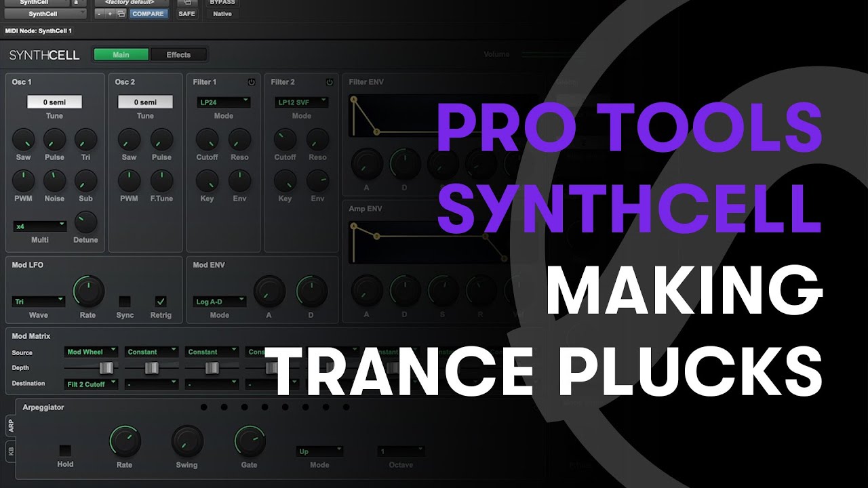
Task: Click the Osc 1 PWM knob
Action: pos(24,180)
